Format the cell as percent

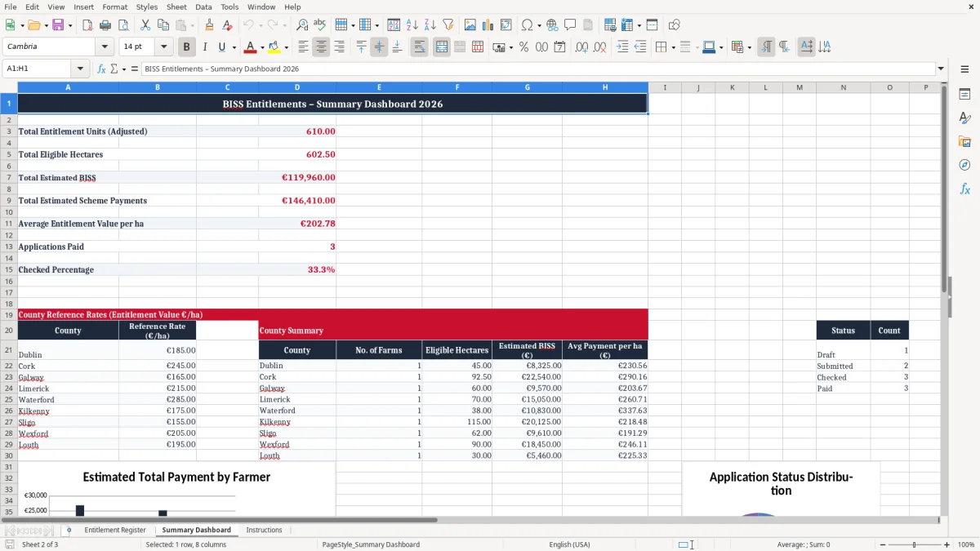[x=523, y=47]
